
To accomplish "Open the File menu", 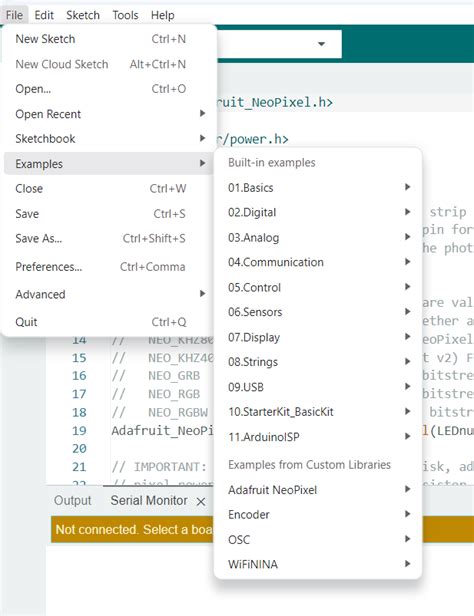I will click(x=15, y=15).
